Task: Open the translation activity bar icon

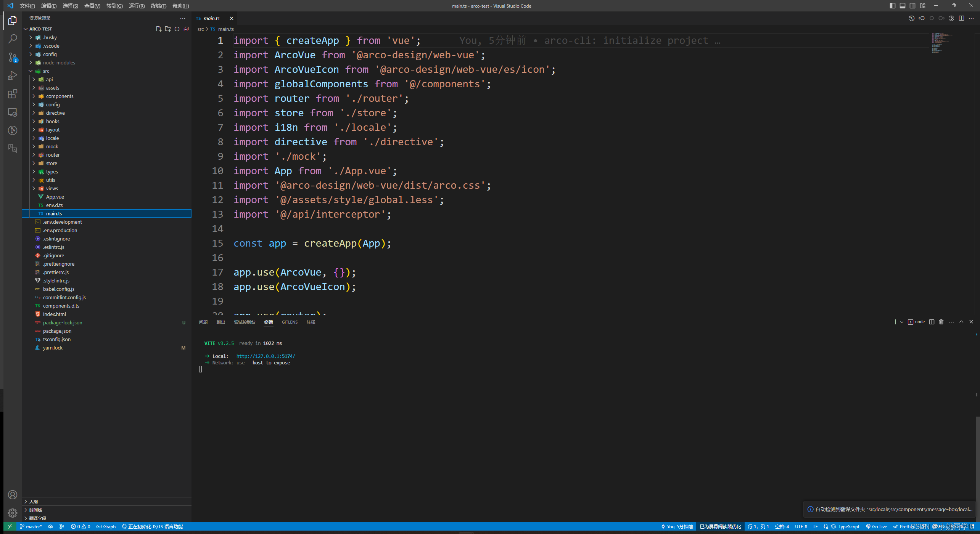Action: [x=13, y=148]
